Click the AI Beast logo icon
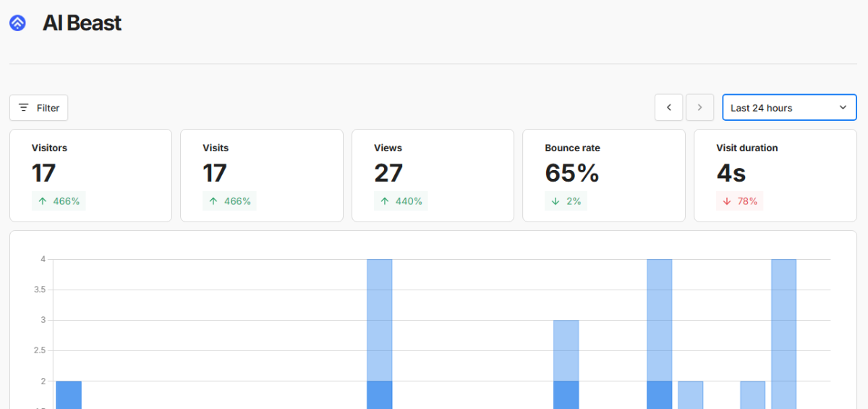 point(17,23)
